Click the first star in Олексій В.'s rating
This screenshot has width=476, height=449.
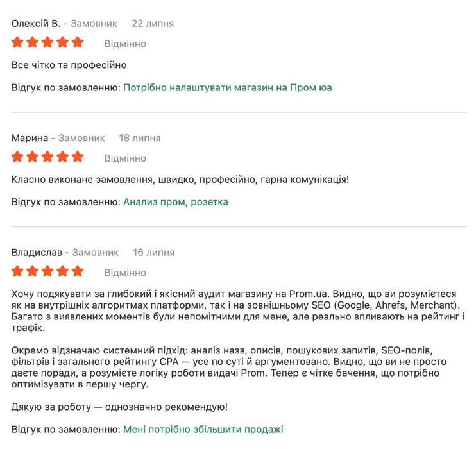click(17, 42)
